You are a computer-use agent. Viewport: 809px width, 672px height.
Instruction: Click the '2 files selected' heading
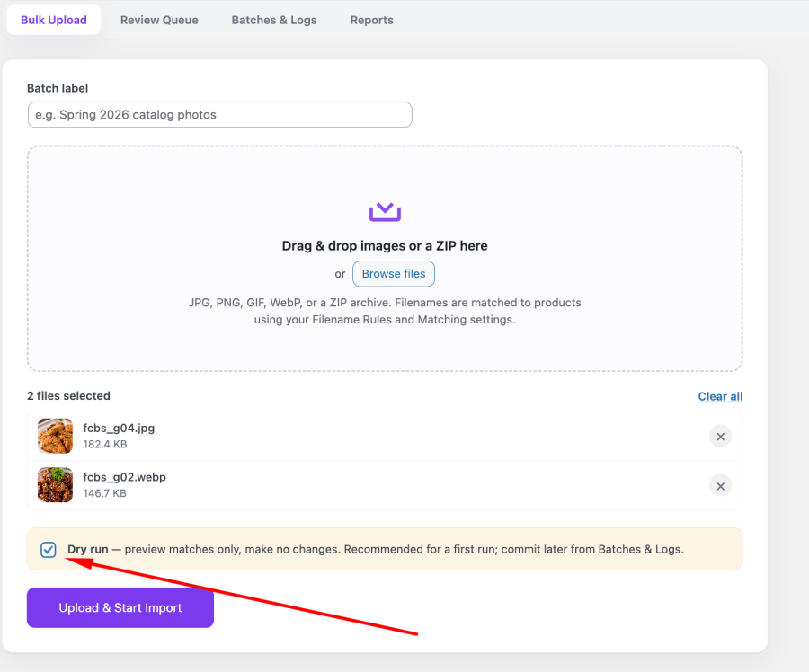click(x=68, y=395)
